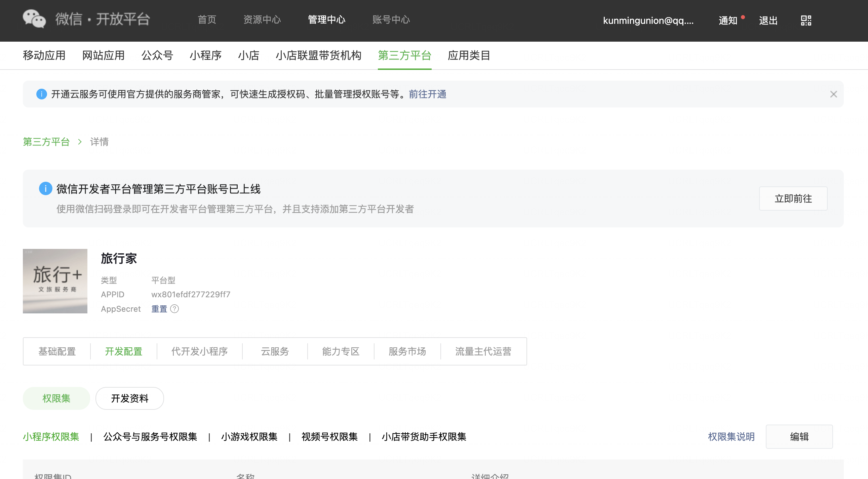This screenshot has height=479, width=868.
Task: Click 重置 to reset AppSecret
Action: pos(159,309)
